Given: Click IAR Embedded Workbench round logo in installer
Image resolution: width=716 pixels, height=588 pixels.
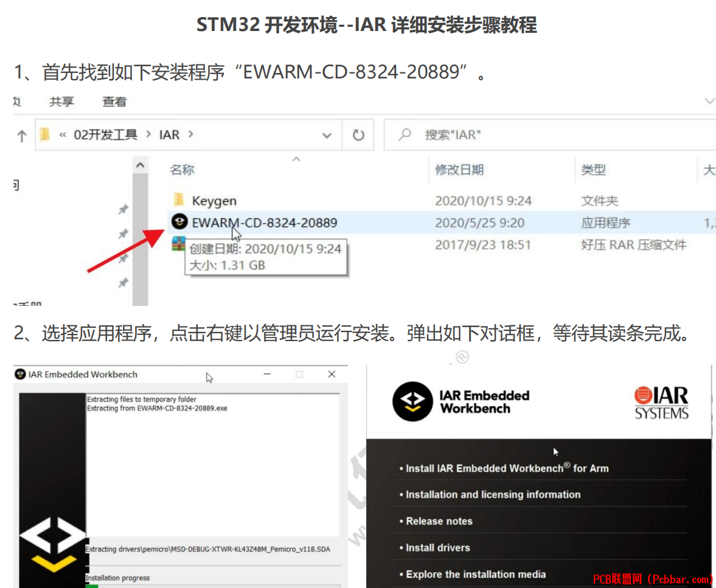Looking at the screenshot, I should click(x=412, y=402).
